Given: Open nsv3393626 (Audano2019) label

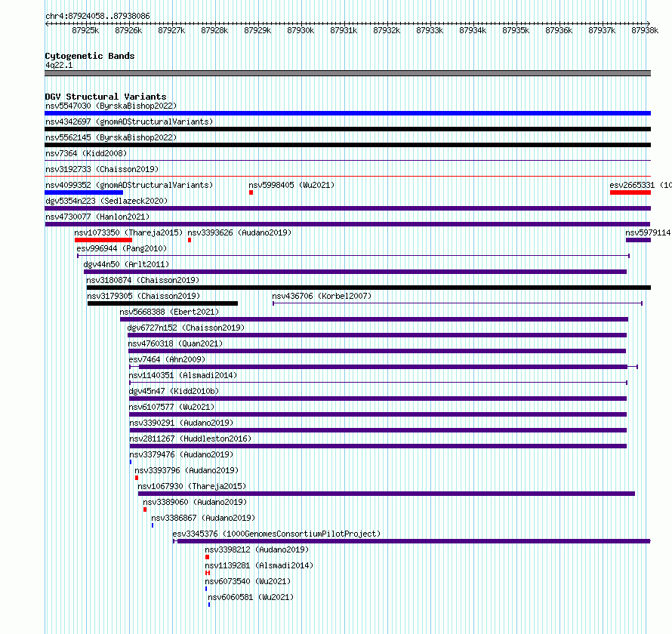Looking at the screenshot, I should pyautogui.click(x=239, y=232).
